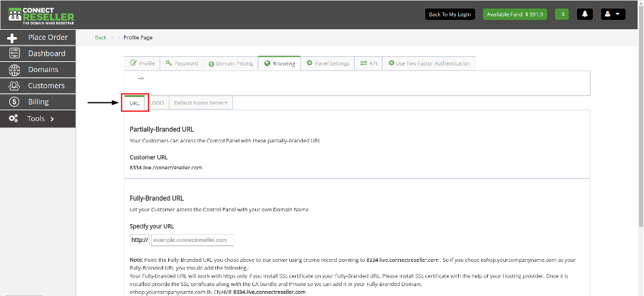The height and width of the screenshot is (296, 644).
Task: Click the Profile tab pencil icon
Action: [133, 63]
